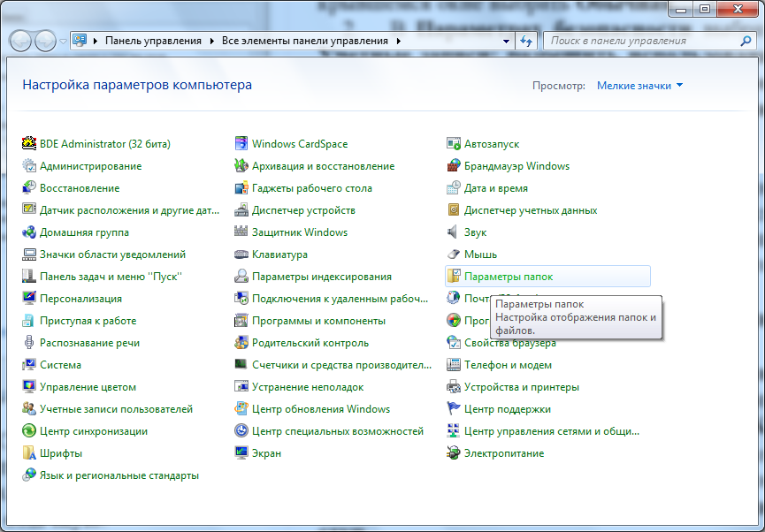Expand the address bar history dropdown
This screenshot has width=765, height=532.
(507, 42)
